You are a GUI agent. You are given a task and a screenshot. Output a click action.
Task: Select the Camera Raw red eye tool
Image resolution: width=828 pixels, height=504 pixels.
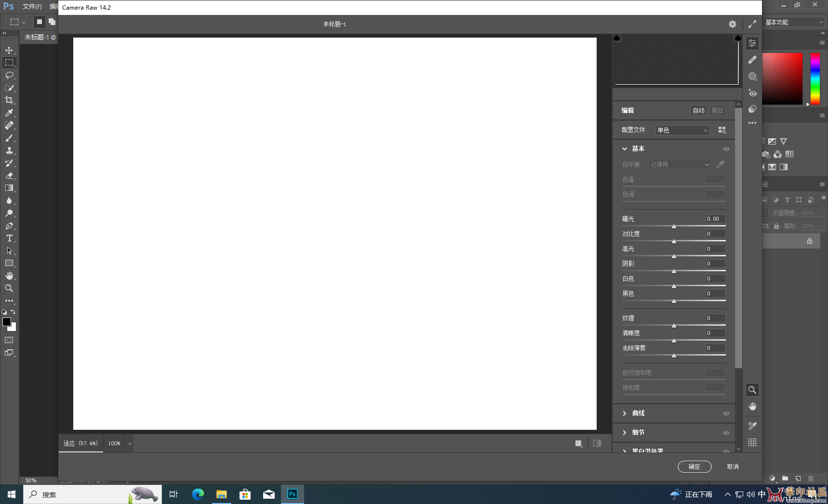pos(752,93)
